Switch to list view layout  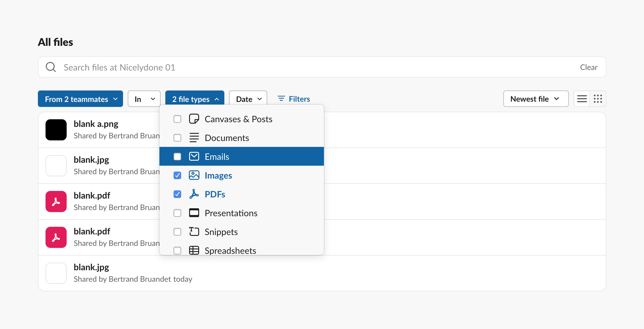point(581,99)
